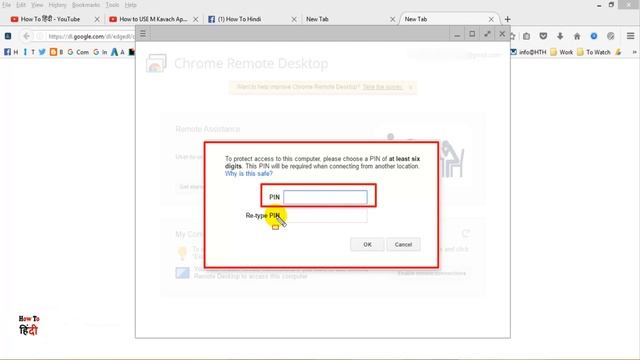Focus the Re-type PIN input field
This screenshot has height=360, width=640.
325,216
